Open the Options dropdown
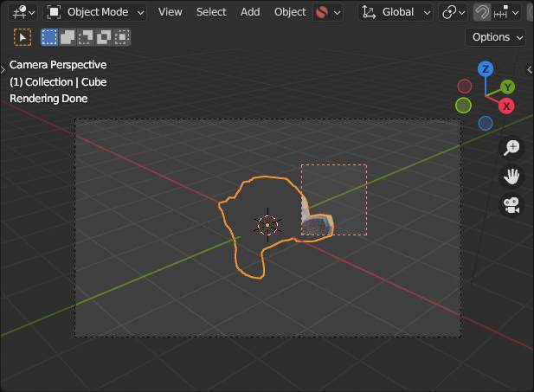 click(x=496, y=37)
